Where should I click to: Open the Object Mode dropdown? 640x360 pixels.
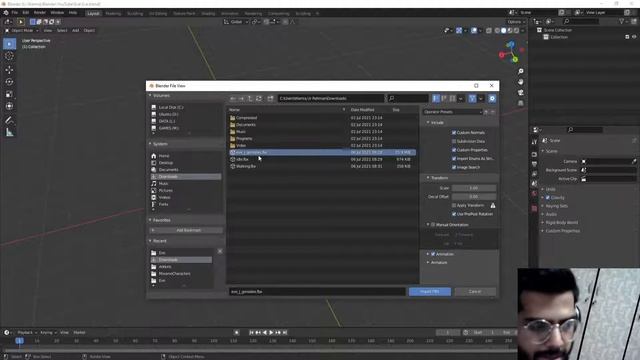(22, 30)
